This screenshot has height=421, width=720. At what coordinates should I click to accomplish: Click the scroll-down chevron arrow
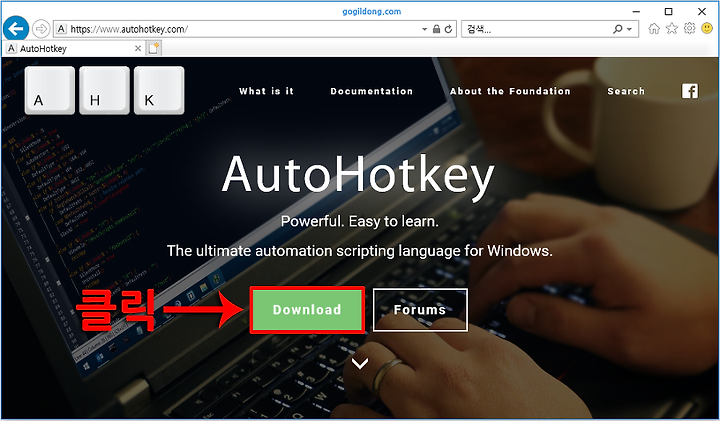pyautogui.click(x=360, y=364)
